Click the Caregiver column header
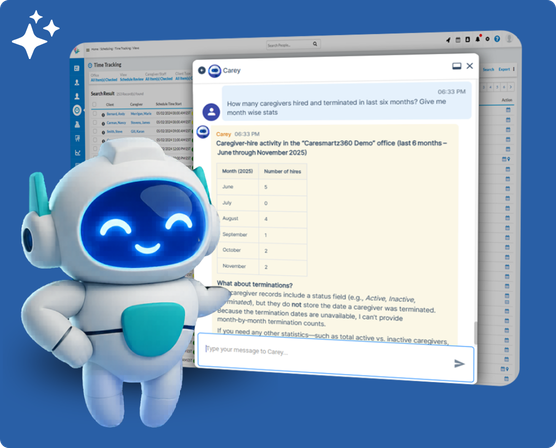The image size is (556, 448). 136,104
